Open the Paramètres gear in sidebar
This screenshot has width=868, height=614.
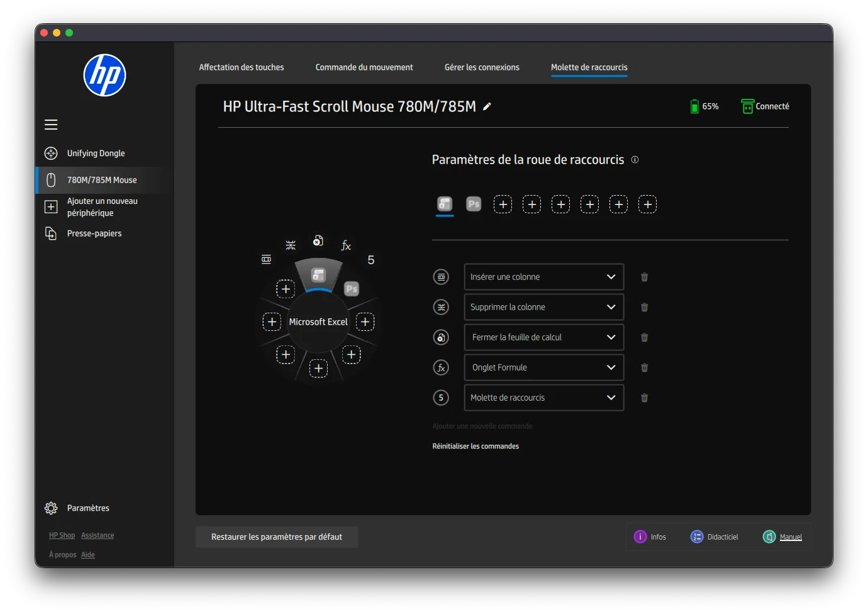[x=51, y=508]
